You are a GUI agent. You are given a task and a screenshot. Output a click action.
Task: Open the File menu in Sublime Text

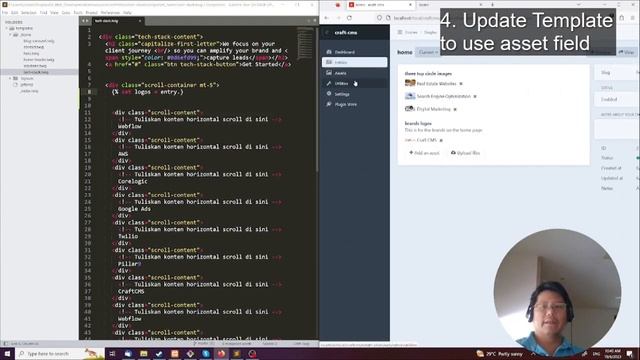tap(5, 13)
